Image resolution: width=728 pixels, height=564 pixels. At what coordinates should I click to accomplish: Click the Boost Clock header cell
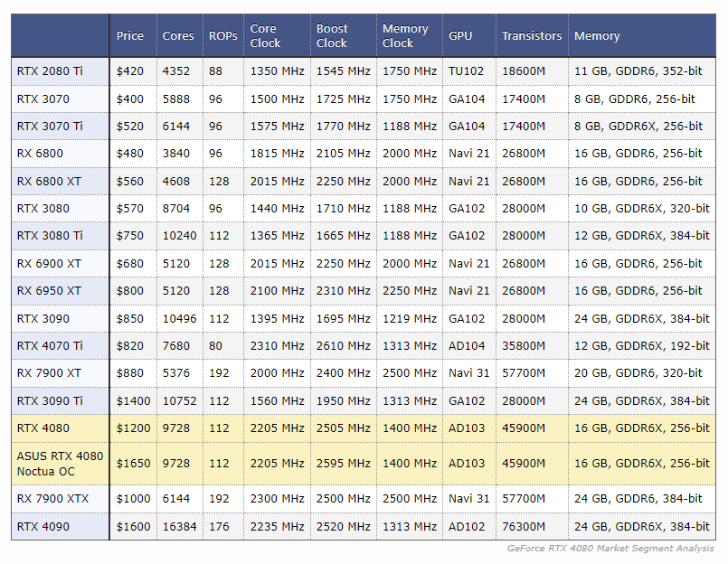pyautogui.click(x=332, y=36)
